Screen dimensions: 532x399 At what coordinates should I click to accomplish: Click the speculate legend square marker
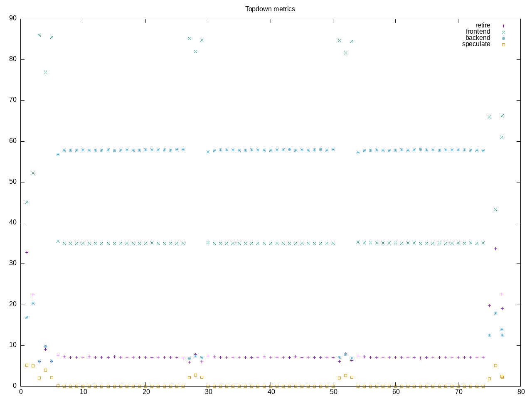pyautogui.click(x=503, y=44)
